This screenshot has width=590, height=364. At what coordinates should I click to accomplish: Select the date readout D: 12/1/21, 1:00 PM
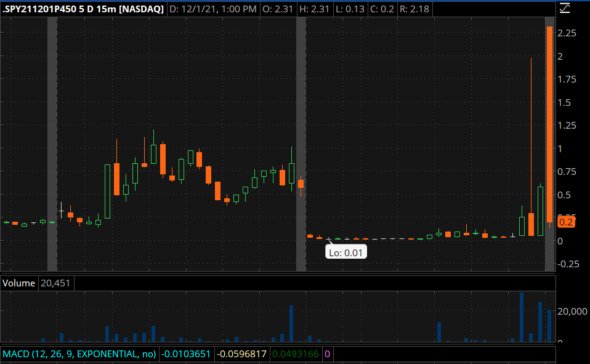(213, 9)
